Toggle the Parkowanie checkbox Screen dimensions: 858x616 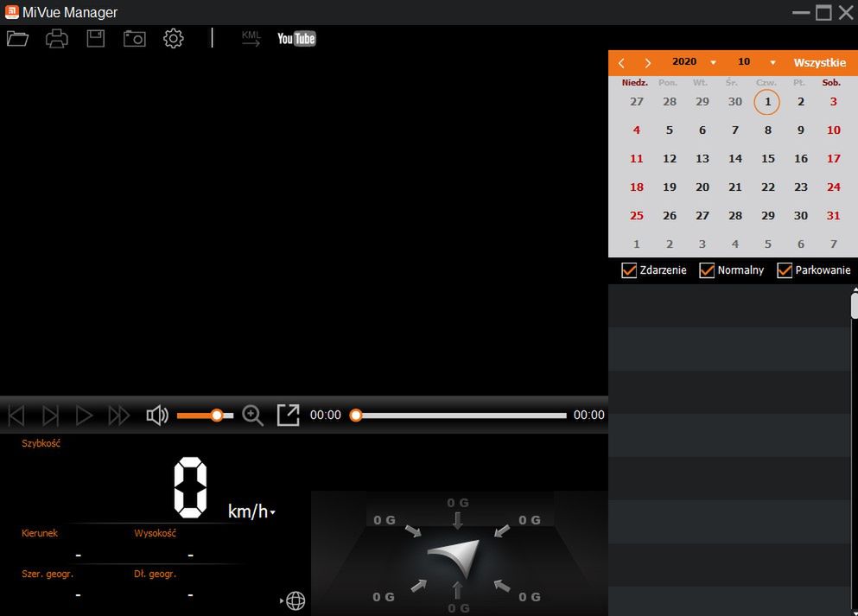(785, 270)
